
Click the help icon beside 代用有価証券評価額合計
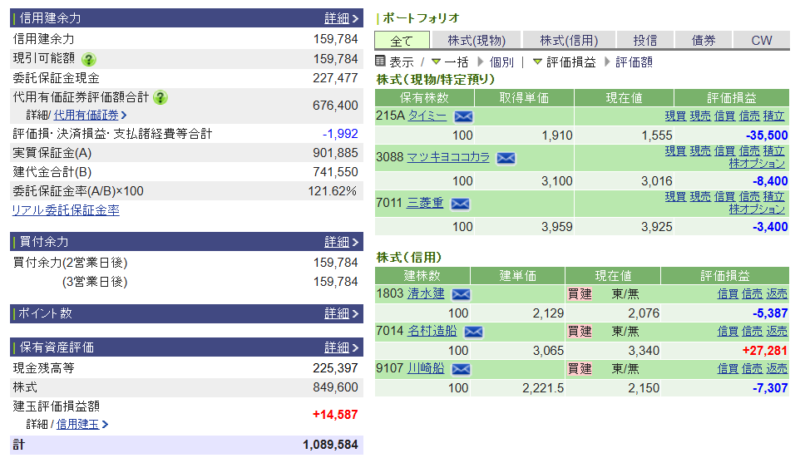click(160, 97)
